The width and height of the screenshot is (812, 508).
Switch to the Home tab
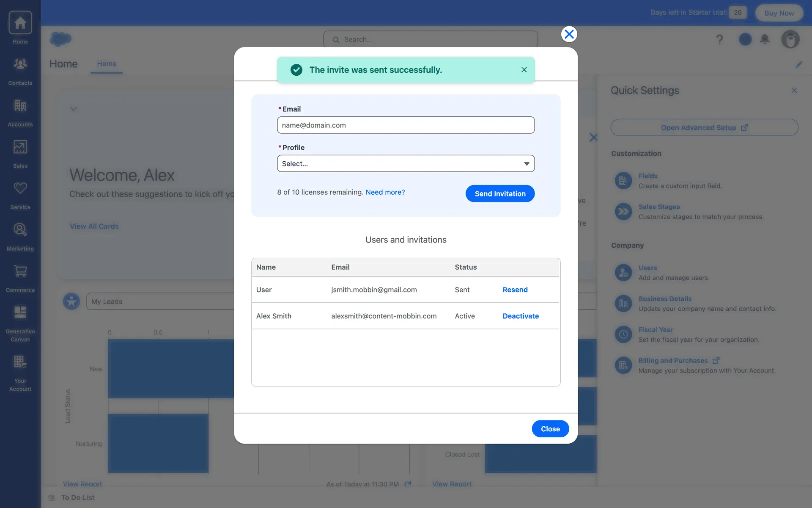coord(107,64)
